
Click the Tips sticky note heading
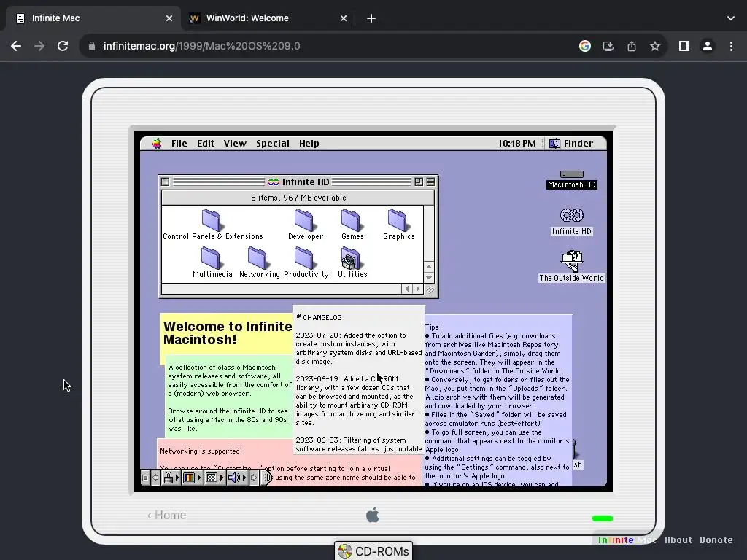[x=432, y=327]
